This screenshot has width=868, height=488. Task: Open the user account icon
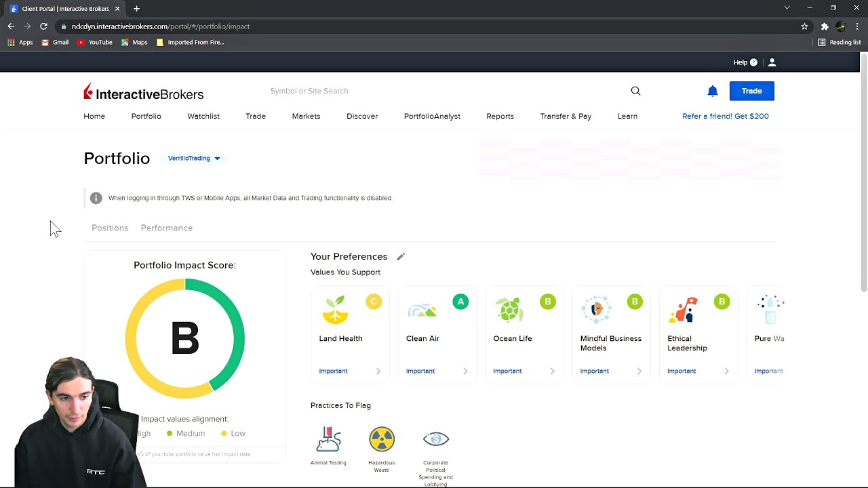pyautogui.click(x=772, y=62)
